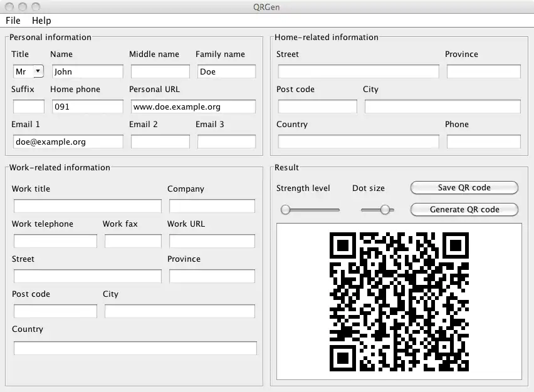The height and width of the screenshot is (392, 534).
Task: Close the QRGen window
Action: click(x=9, y=6)
